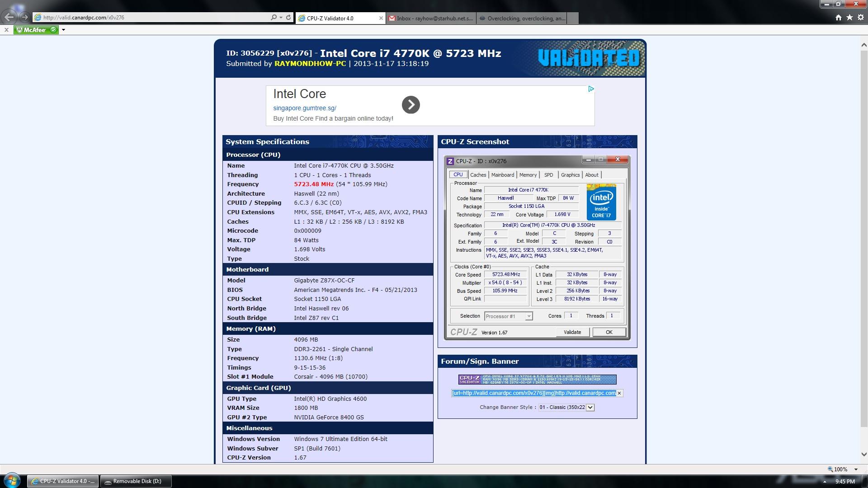Screen dimensions: 868x488
Task: Click the '1.698 Volts' voltage value
Action: [x=310, y=249]
